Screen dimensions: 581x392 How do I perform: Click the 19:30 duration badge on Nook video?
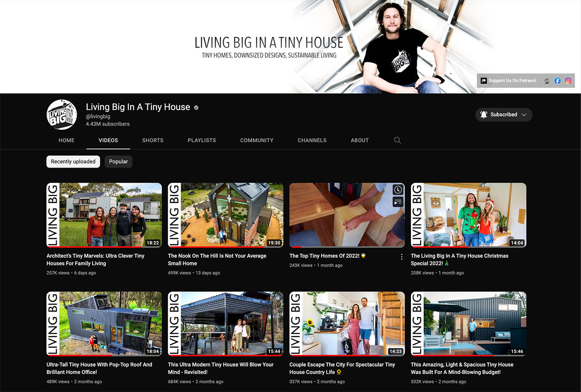(x=274, y=243)
